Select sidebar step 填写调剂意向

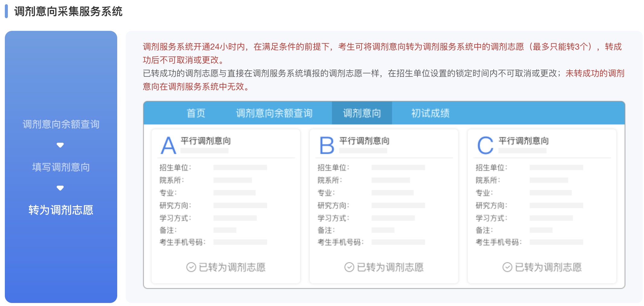(61, 167)
